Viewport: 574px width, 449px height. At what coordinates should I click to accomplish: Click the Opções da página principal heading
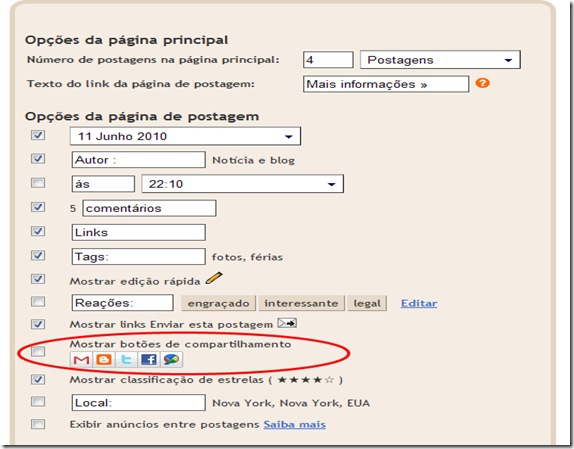coord(127,40)
